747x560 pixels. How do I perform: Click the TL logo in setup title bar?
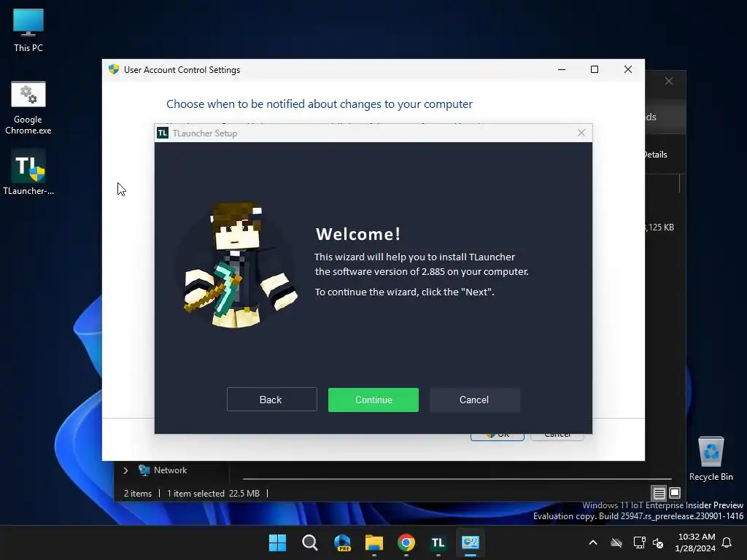[163, 133]
